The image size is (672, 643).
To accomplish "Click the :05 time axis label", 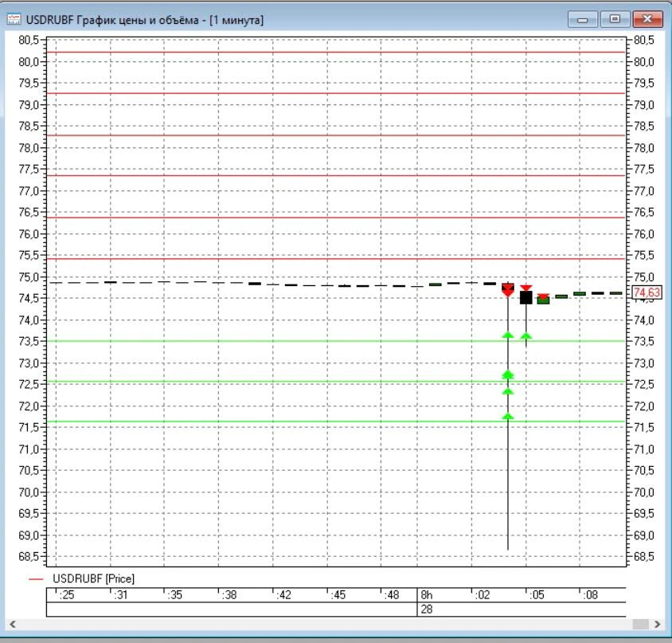I will point(536,595).
